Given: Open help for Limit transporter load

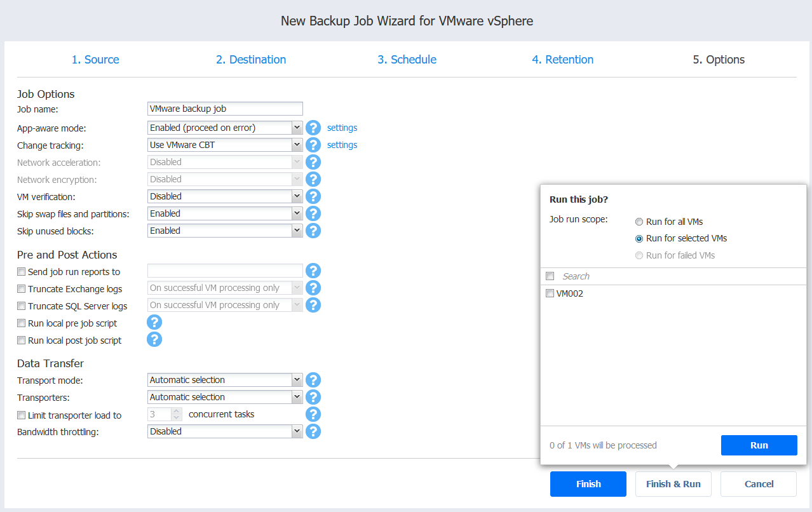Looking at the screenshot, I should pos(313,414).
